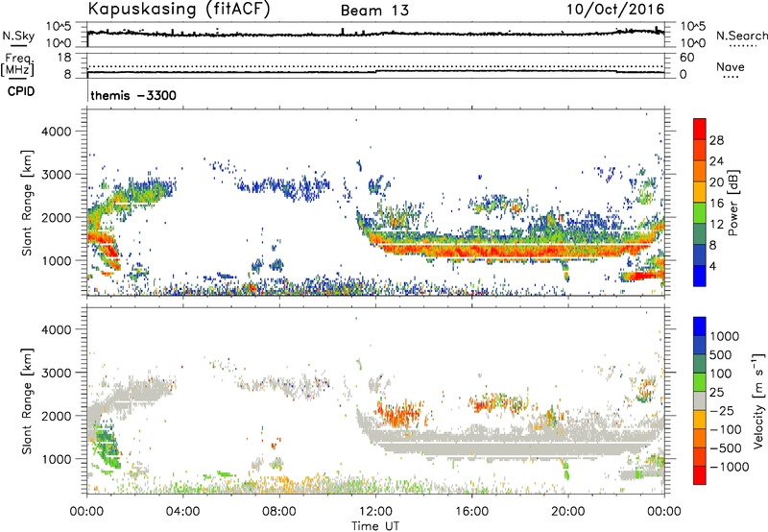Click the 500 label on velocity color bar
Viewport: 768px width, 532px height.
[x=720, y=355]
